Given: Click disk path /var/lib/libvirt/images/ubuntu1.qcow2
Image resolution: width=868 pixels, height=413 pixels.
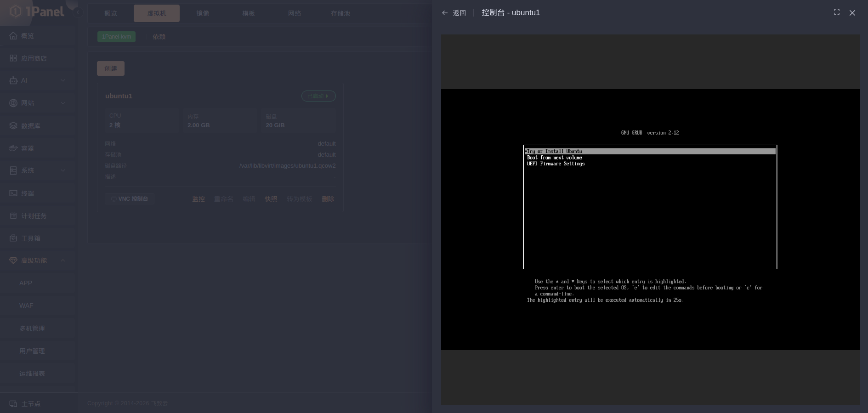Looking at the screenshot, I should (x=288, y=166).
